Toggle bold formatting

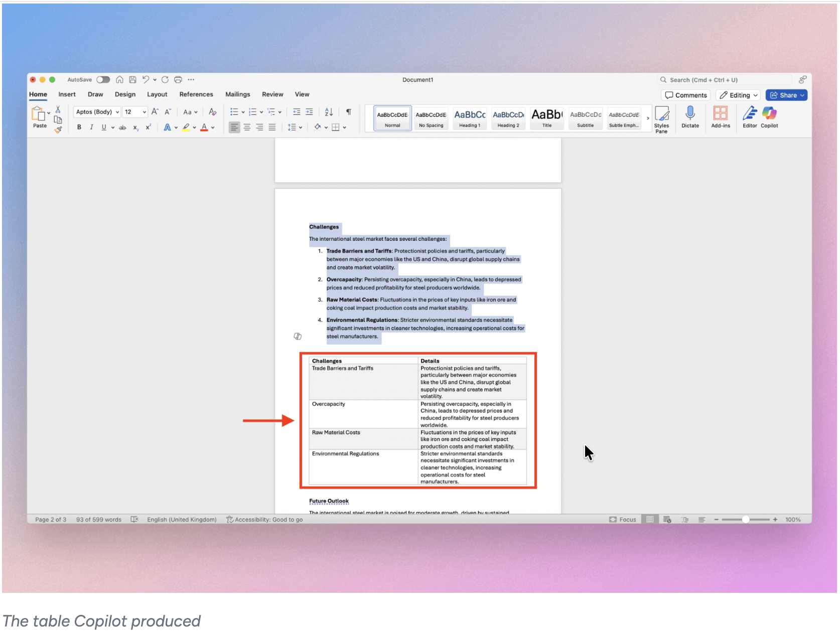click(79, 127)
